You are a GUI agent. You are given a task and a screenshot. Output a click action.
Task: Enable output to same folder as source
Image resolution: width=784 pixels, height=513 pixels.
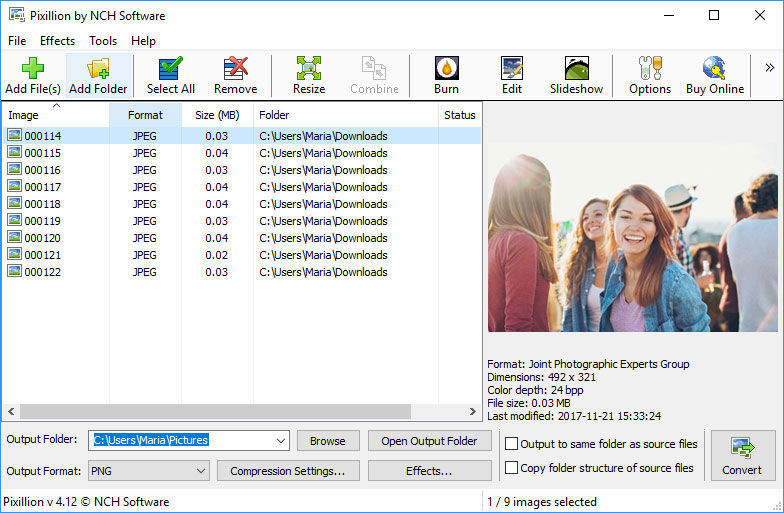coord(512,444)
